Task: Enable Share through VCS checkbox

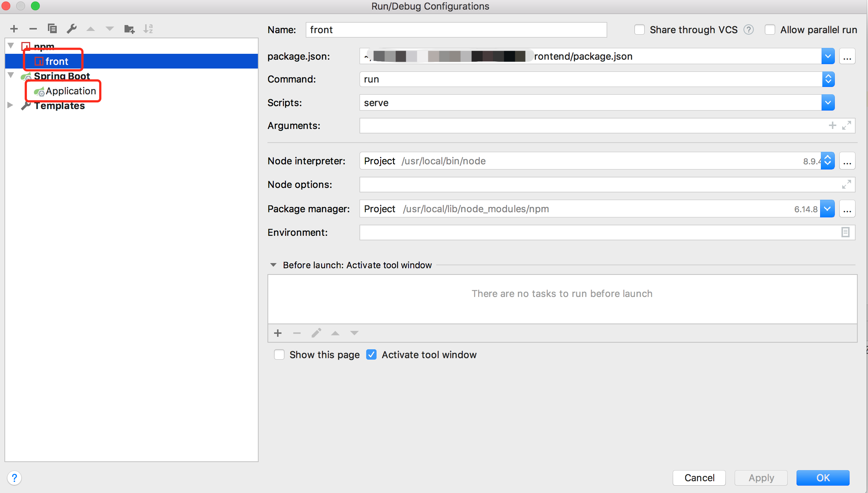Action: point(640,30)
